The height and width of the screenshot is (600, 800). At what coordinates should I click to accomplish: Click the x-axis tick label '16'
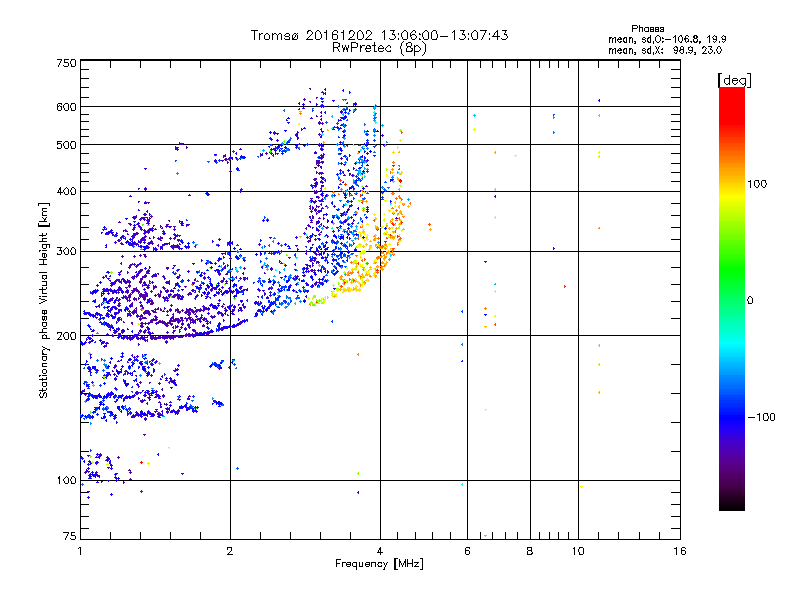pyautogui.click(x=680, y=551)
